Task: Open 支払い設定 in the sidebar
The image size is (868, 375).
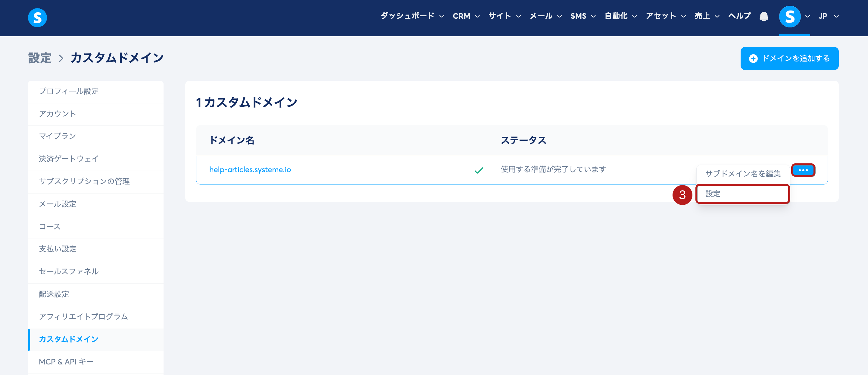Action: 96,249
